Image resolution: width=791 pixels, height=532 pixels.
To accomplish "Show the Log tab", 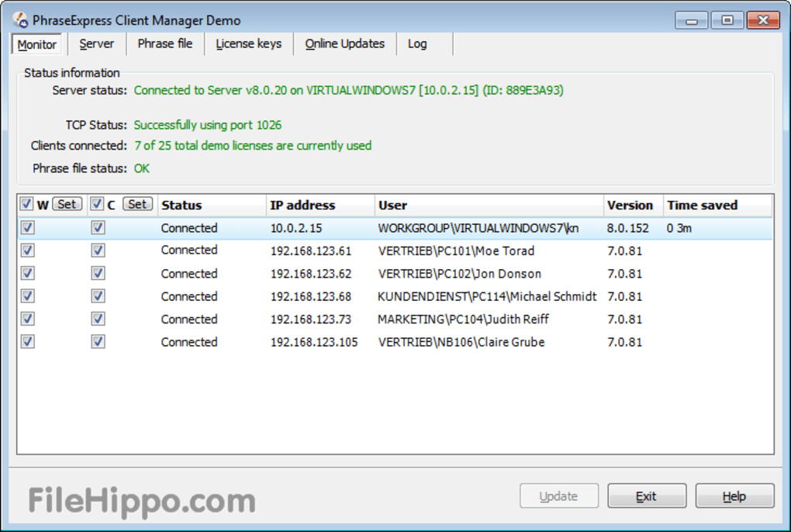I will pos(417,44).
